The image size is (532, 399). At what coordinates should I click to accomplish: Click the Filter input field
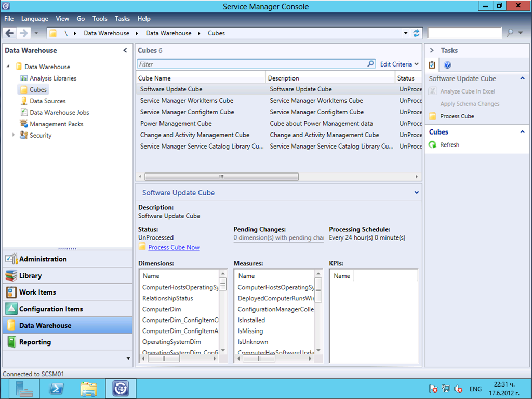pos(252,64)
